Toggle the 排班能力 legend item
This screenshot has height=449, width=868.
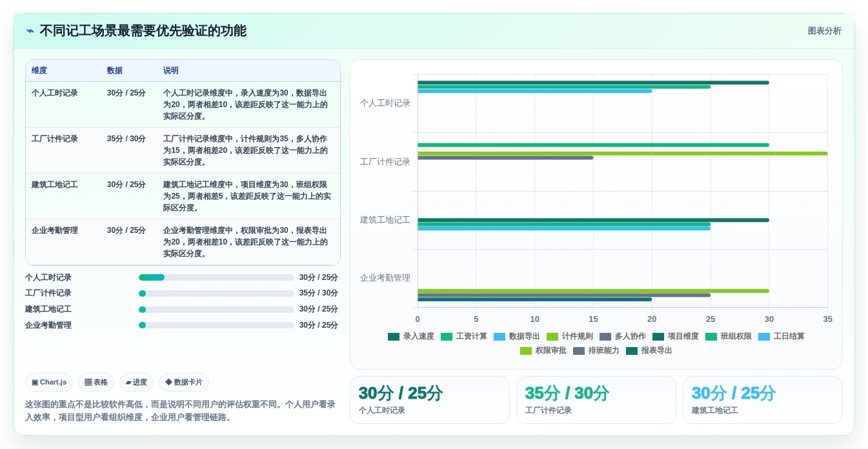point(596,350)
